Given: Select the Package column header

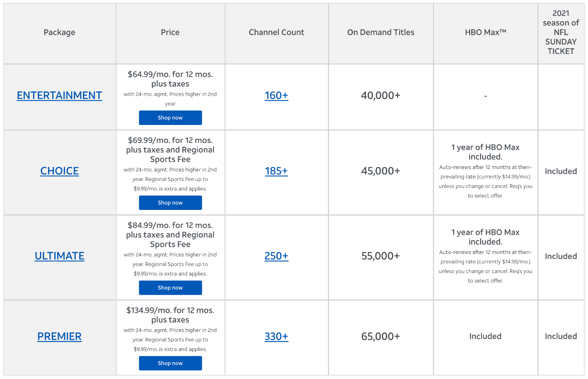Looking at the screenshot, I should (x=60, y=32).
